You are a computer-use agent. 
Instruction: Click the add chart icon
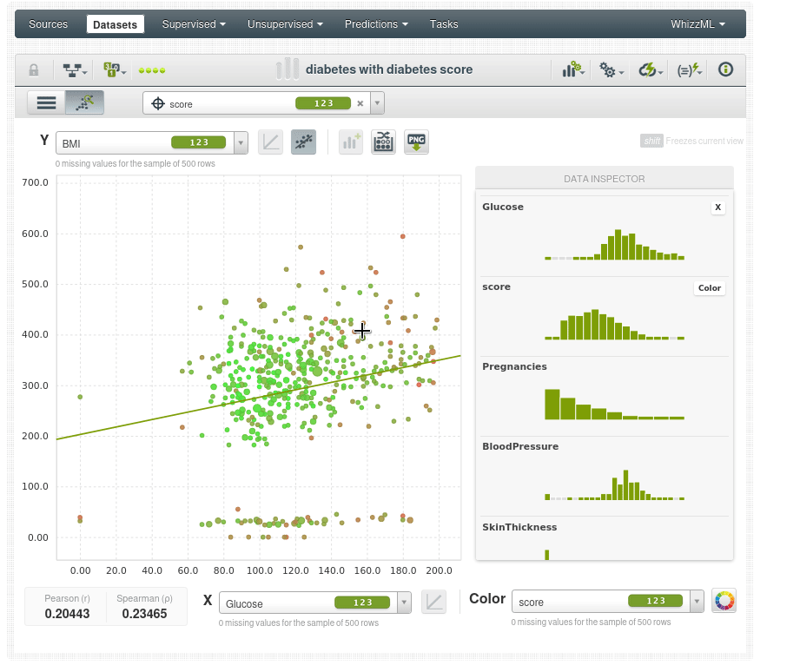[351, 142]
